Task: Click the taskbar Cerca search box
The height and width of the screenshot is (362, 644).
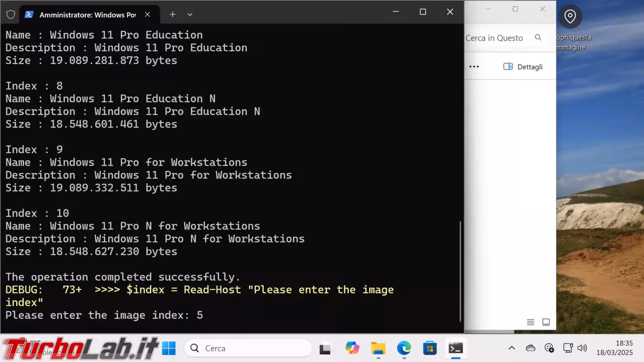Action: pyautogui.click(x=248, y=348)
